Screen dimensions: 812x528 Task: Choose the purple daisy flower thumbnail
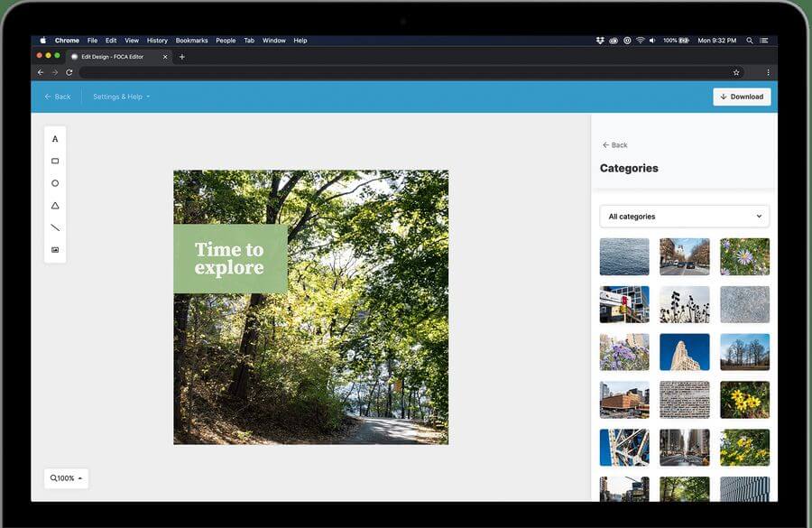744,256
